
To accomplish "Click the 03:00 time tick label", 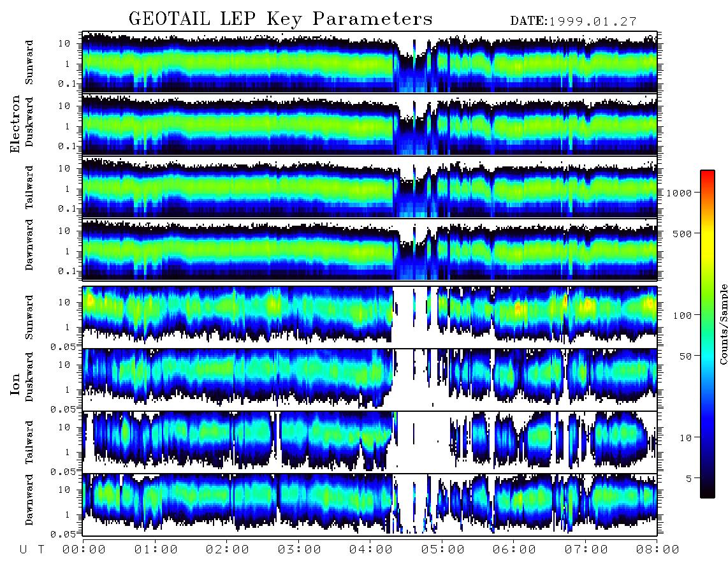I will click(300, 550).
